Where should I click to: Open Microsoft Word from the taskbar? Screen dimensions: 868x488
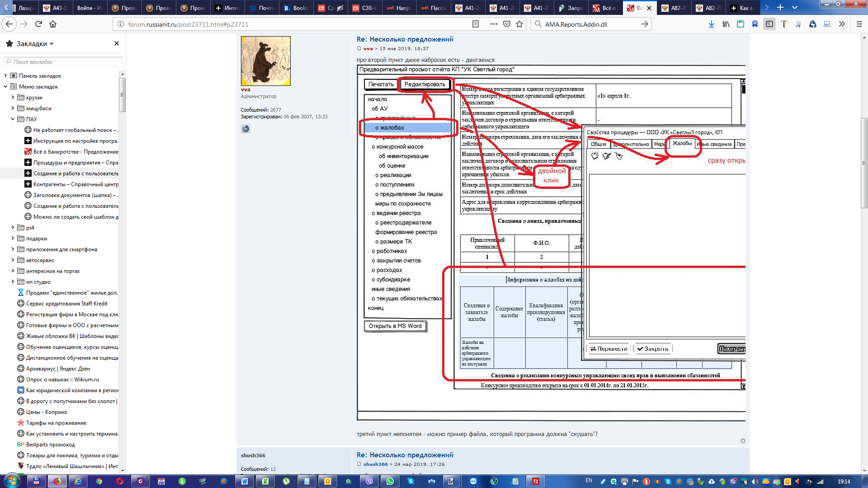245,481
